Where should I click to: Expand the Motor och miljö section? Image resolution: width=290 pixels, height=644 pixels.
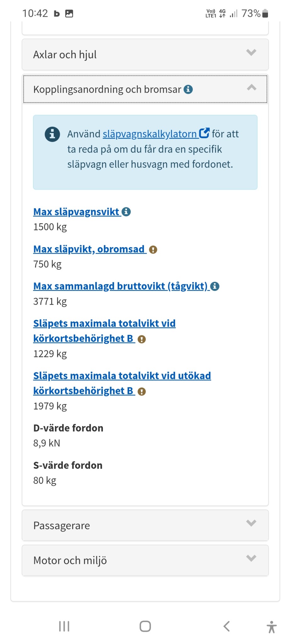pos(145,560)
